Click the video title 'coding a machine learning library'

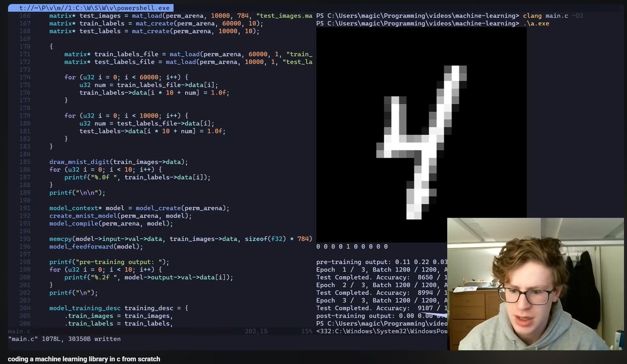tap(84, 359)
